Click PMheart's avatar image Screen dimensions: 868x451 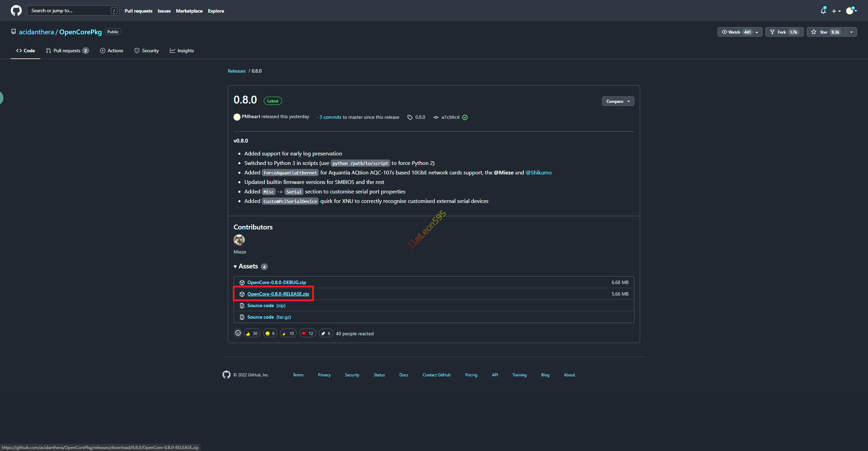pyautogui.click(x=237, y=117)
